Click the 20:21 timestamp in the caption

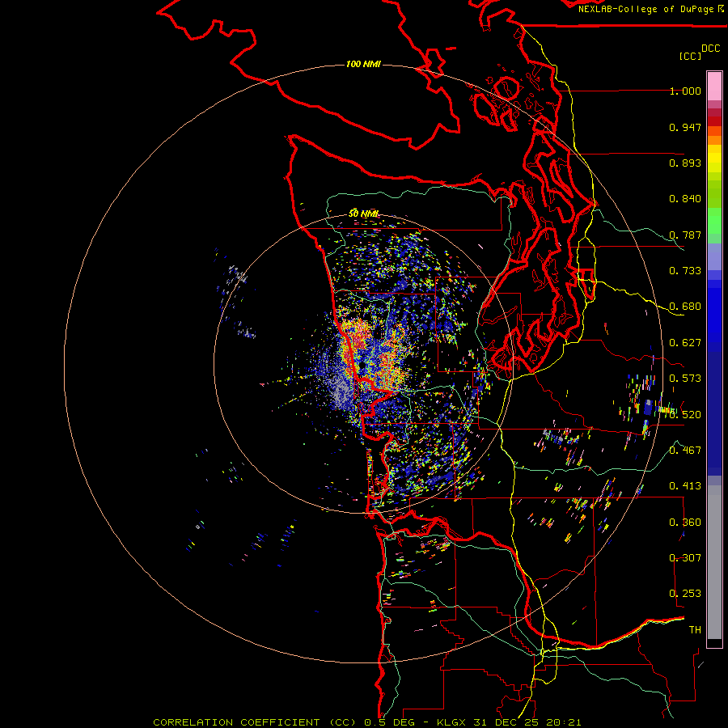click(564, 722)
